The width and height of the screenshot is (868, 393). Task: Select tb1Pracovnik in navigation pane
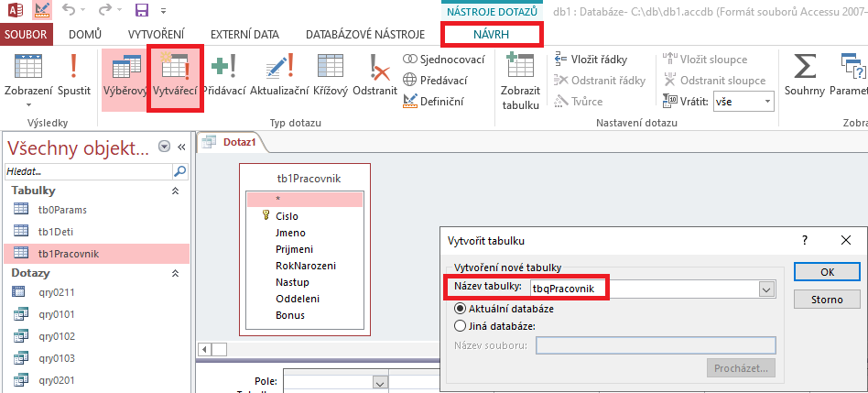coord(96,254)
